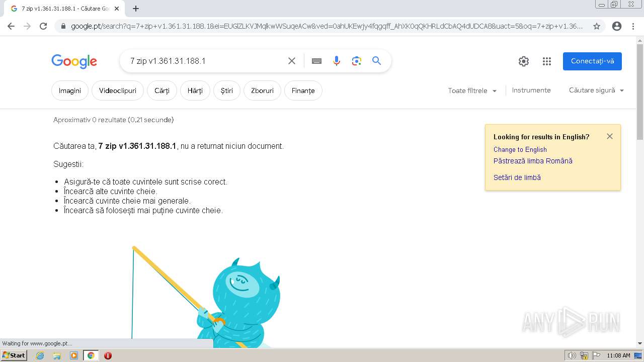Filter results by Finanțe
The width and height of the screenshot is (644, 362).
[x=303, y=90]
